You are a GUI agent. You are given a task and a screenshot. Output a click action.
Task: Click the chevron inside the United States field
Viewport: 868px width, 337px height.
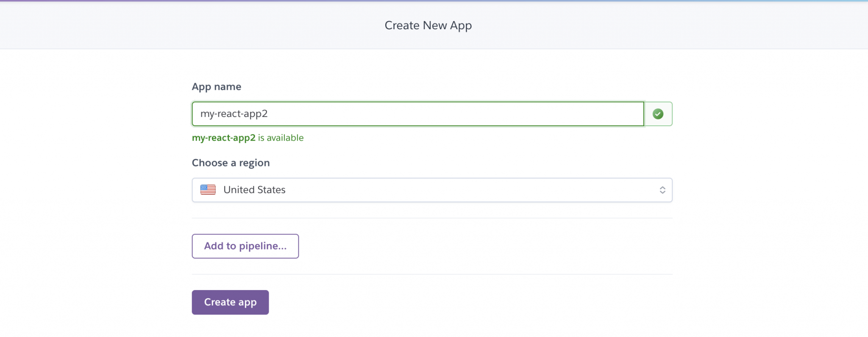tap(662, 190)
